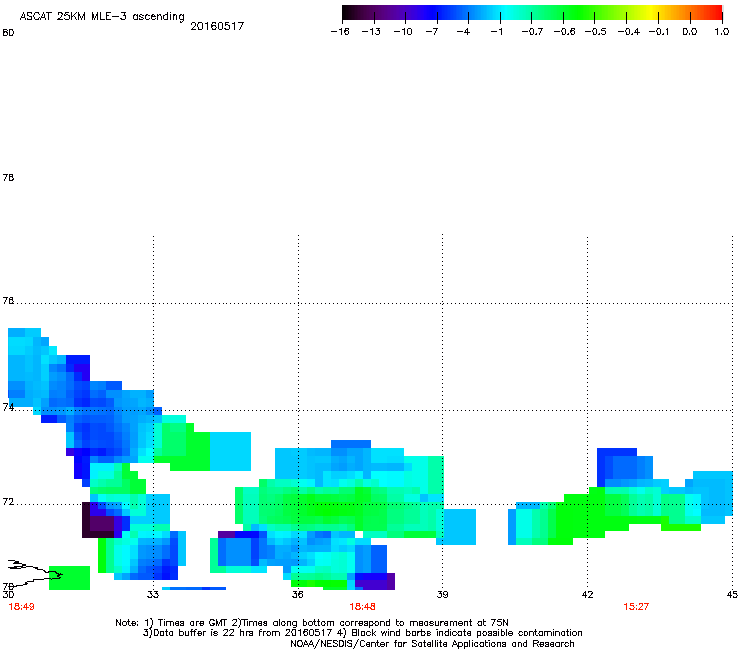Click the 45 longitude label

pos(732,594)
